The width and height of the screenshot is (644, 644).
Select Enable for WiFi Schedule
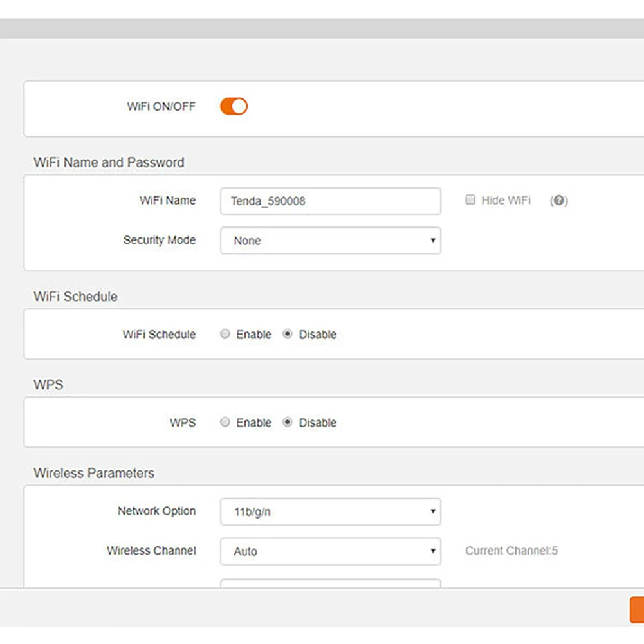pyautogui.click(x=225, y=333)
